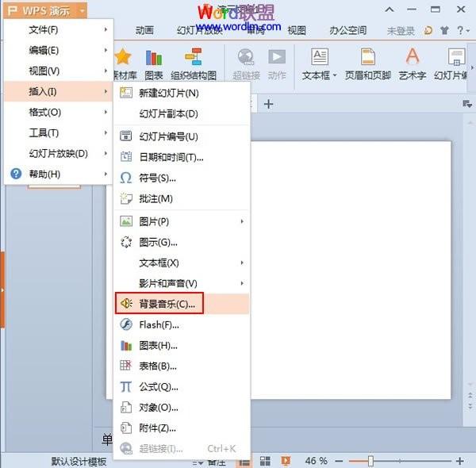Click the blue help question mark icon
The height and width of the screenshot is (468, 476).
click(x=16, y=174)
